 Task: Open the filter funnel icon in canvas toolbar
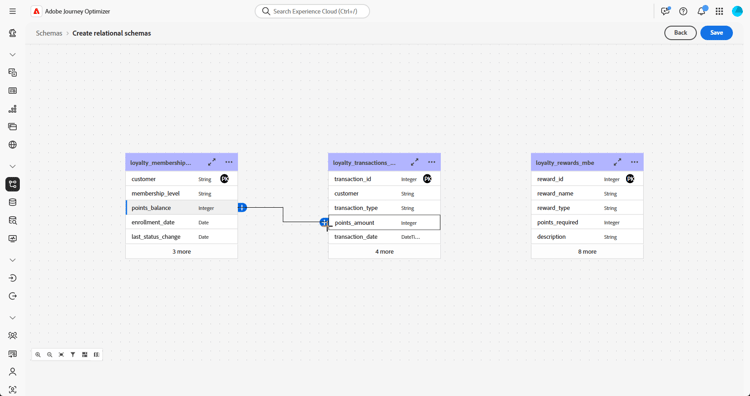[x=73, y=355]
